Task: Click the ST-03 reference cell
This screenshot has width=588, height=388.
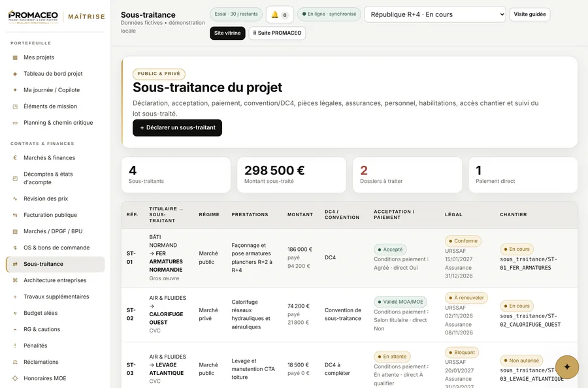Action: 131,369
